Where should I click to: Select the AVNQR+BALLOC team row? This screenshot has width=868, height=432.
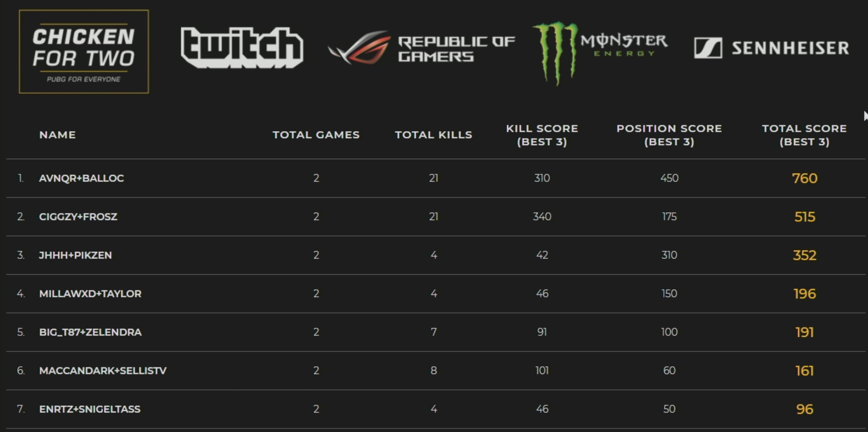436,178
